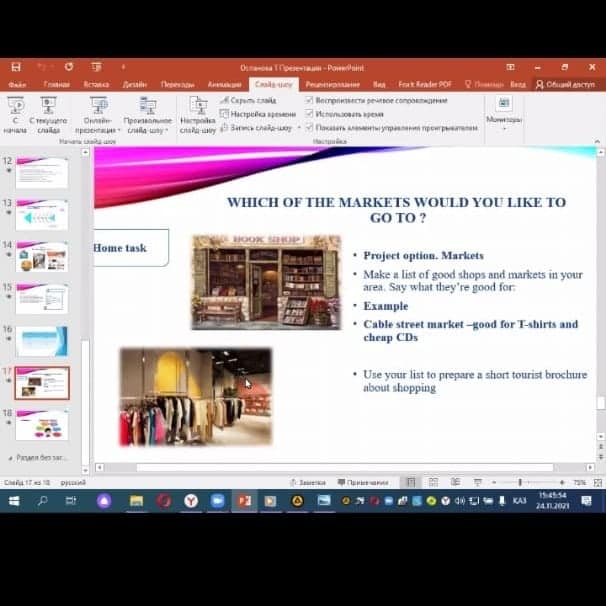Switch to the Insert ribbon tab
Screen dimensions: 606x606
click(x=96, y=85)
